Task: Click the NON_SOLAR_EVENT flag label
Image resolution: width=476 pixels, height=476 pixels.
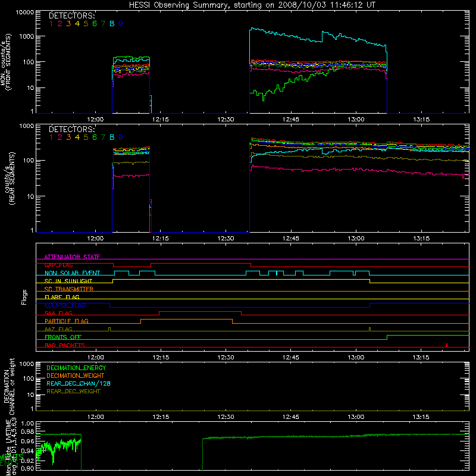Action: pos(72,273)
